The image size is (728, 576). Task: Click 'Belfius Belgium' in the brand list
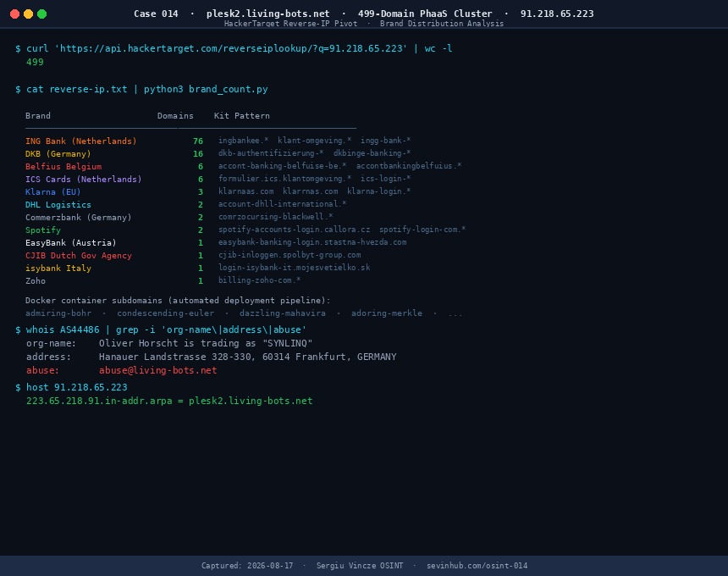point(63,166)
